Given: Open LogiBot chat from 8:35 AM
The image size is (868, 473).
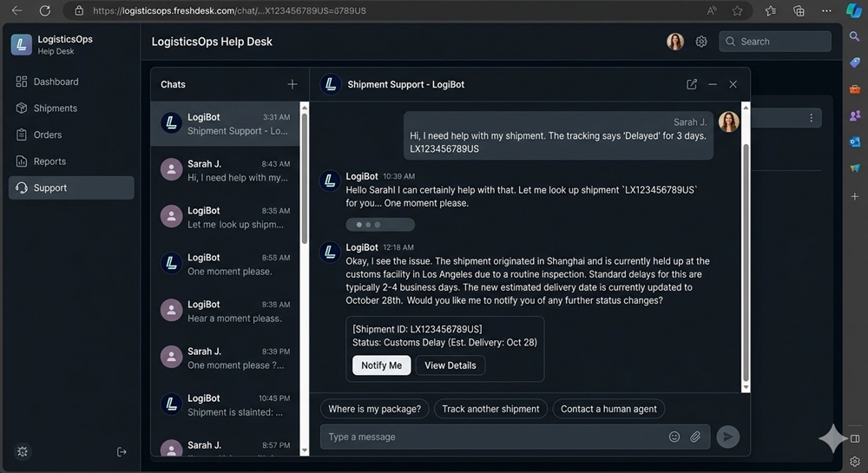Looking at the screenshot, I should (x=226, y=218).
